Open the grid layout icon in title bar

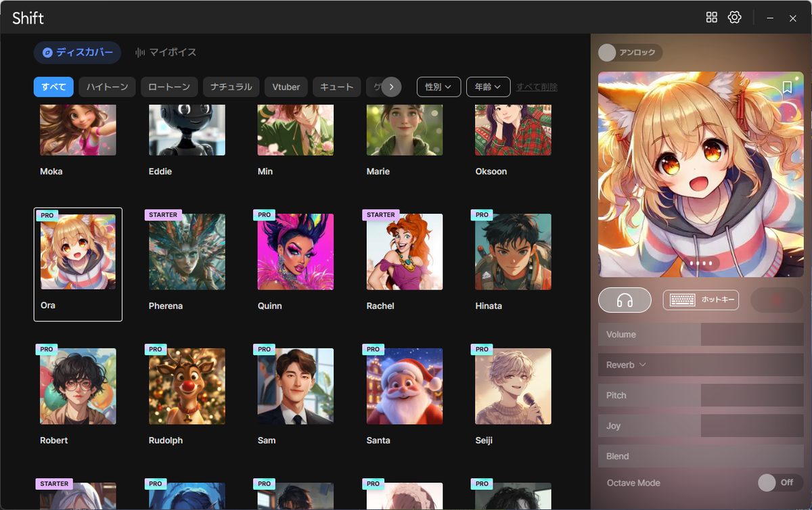coord(711,18)
